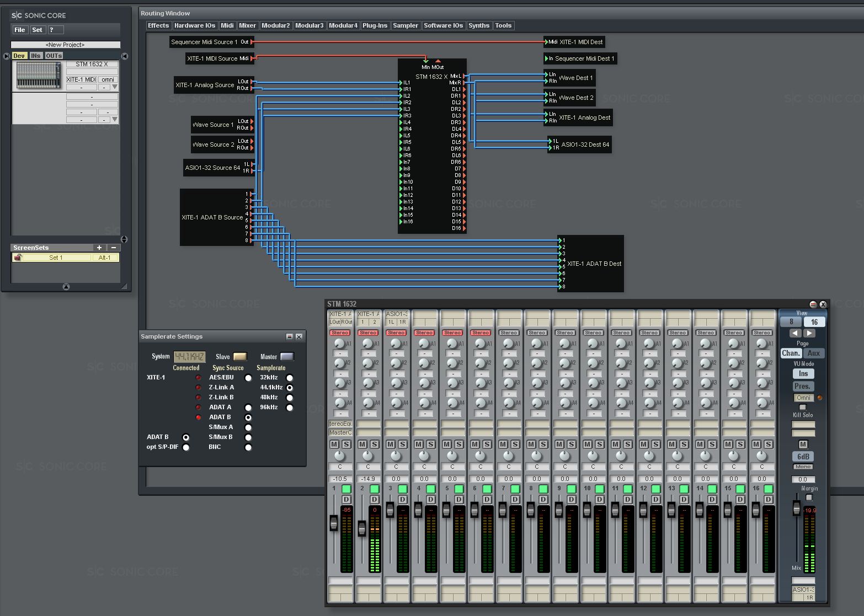864x616 pixels.
Task: Select opt S/P-DIF radio option
Action: tap(186, 447)
